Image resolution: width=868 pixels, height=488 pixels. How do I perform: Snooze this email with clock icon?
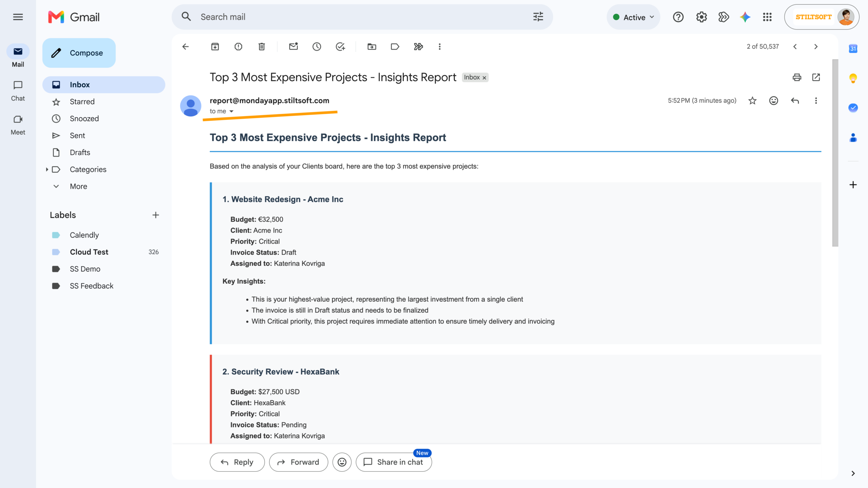pos(317,47)
